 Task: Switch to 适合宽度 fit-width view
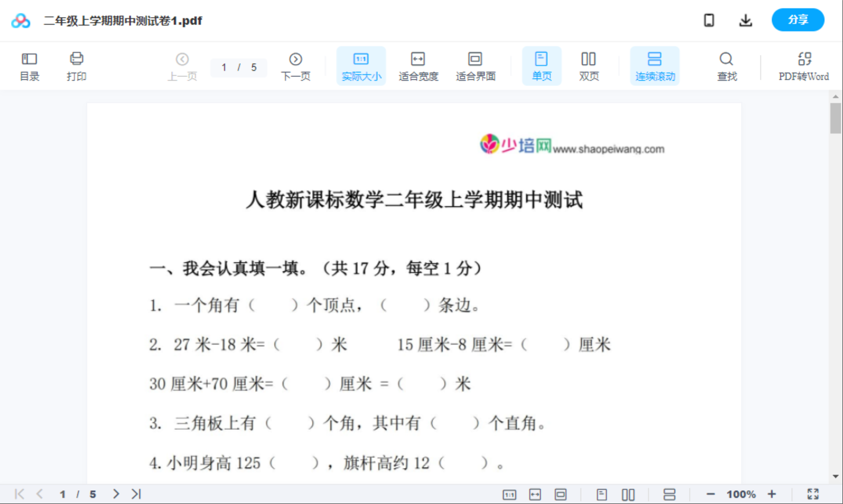click(x=418, y=65)
